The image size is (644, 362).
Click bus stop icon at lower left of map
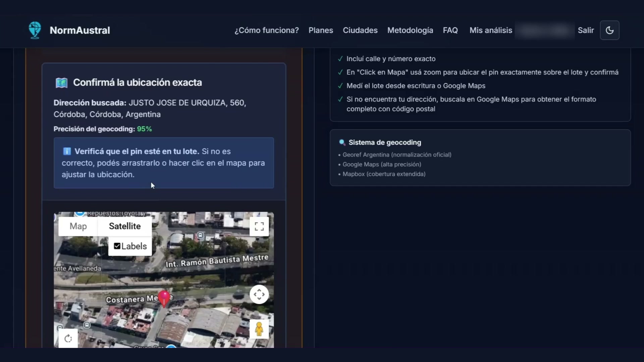(87, 325)
